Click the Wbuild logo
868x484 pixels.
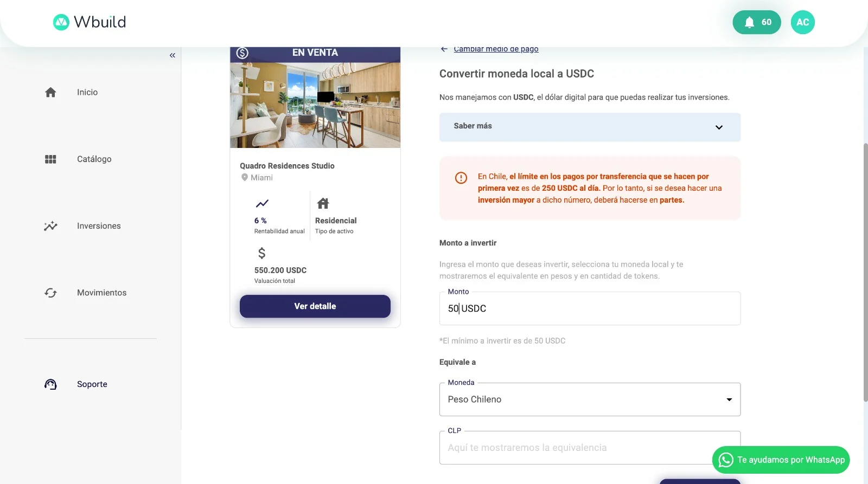(89, 22)
